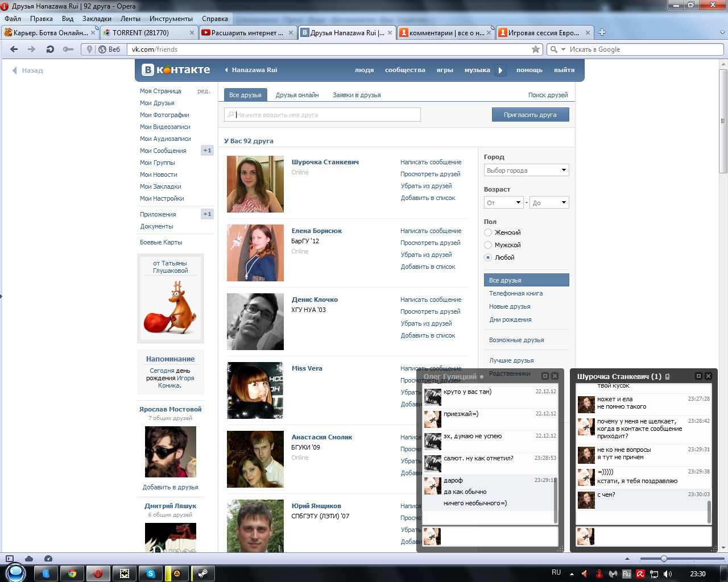Click the '+1' badge next to Мои Сообщения

coord(207,151)
